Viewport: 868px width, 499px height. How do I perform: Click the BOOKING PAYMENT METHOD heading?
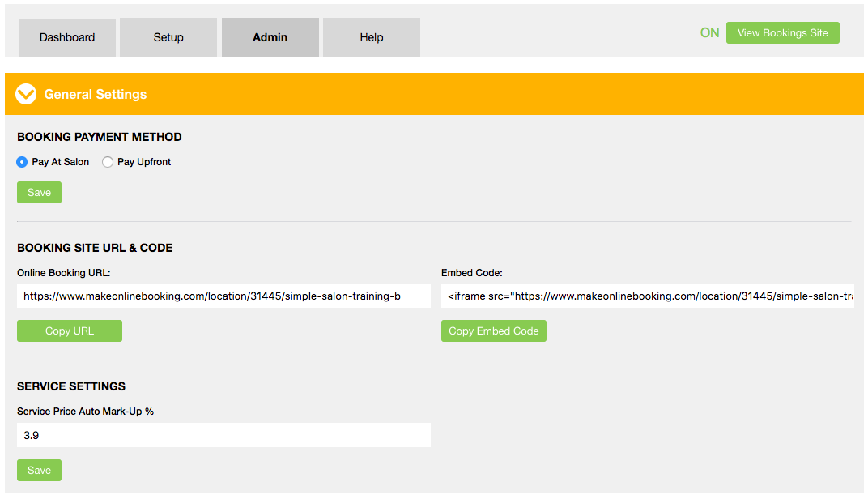coord(100,137)
